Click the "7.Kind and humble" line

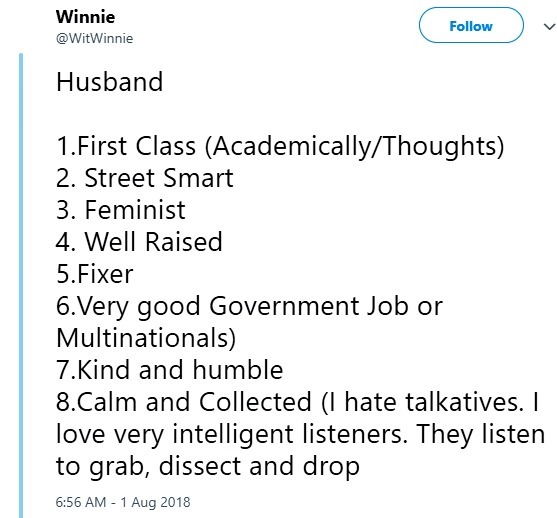(x=169, y=369)
